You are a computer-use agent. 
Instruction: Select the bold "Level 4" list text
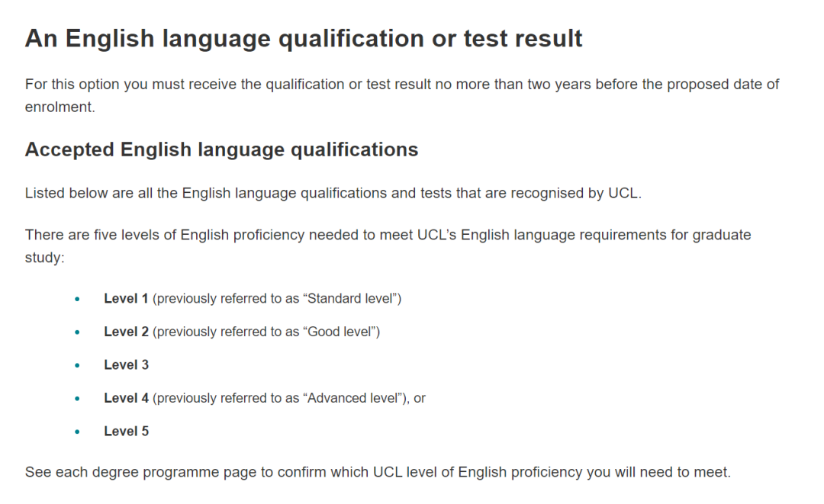pyautogui.click(x=126, y=398)
